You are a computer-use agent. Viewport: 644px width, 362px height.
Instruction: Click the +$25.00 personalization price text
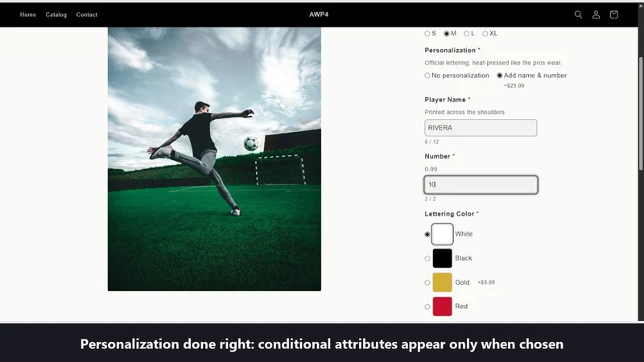tap(514, 86)
